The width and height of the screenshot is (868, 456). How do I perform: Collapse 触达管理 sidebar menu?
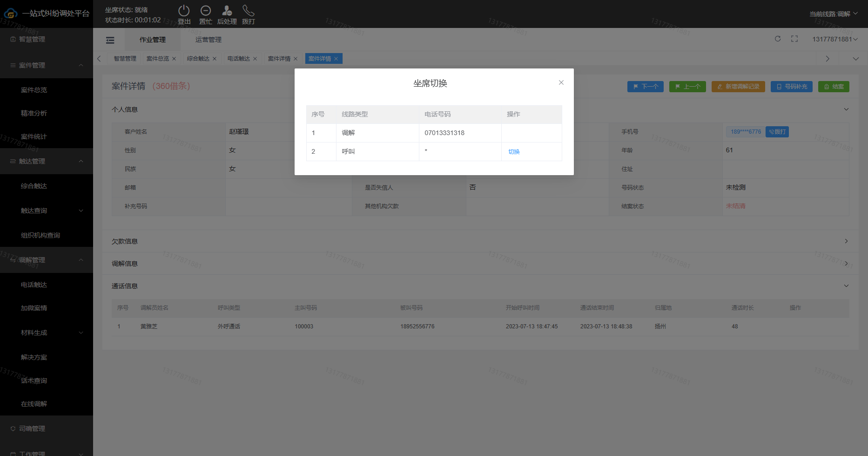click(x=47, y=161)
